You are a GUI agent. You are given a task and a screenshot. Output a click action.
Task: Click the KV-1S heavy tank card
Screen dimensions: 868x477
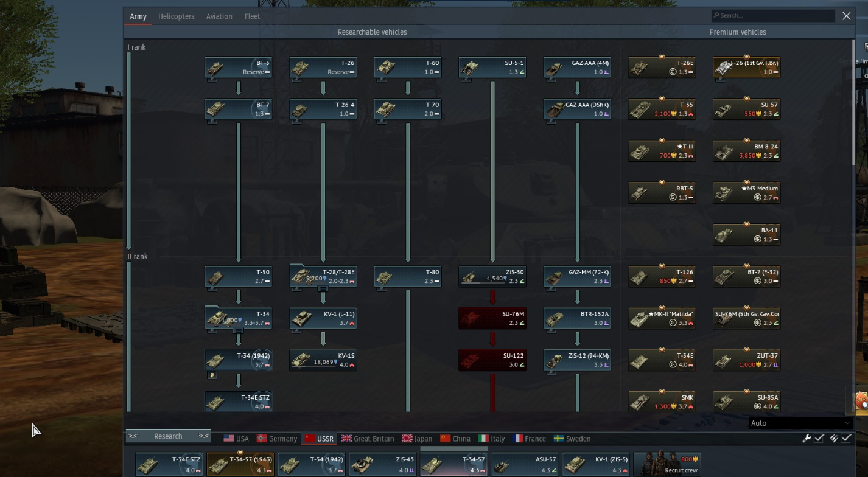coord(323,360)
